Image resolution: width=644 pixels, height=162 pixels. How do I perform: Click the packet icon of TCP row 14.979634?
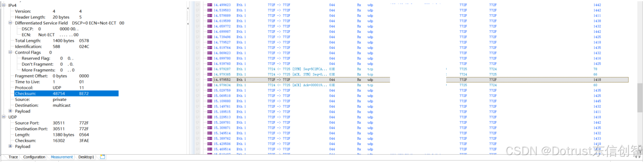210,85
